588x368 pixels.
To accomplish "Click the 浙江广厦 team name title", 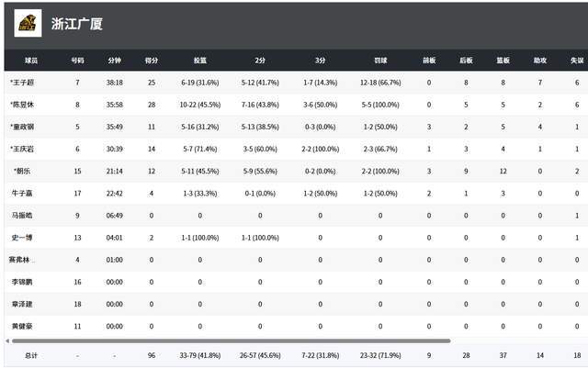I will click(76, 24).
